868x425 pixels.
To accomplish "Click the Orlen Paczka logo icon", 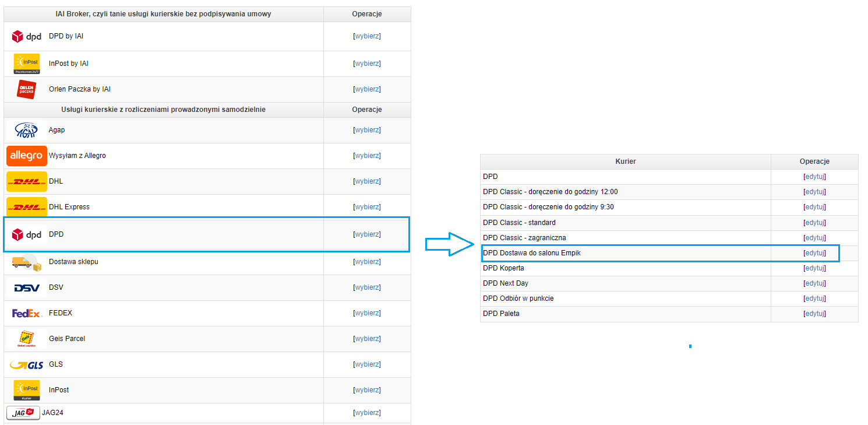I will [x=26, y=90].
